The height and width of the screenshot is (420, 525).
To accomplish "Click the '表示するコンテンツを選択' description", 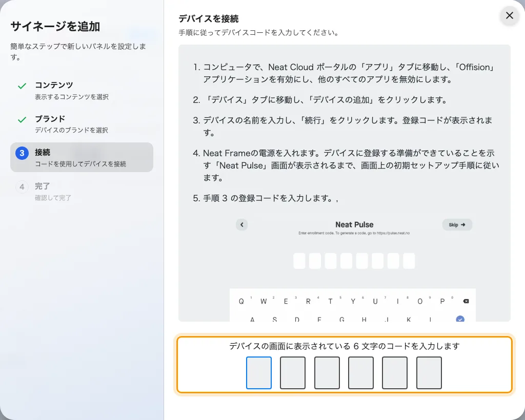I will (72, 97).
